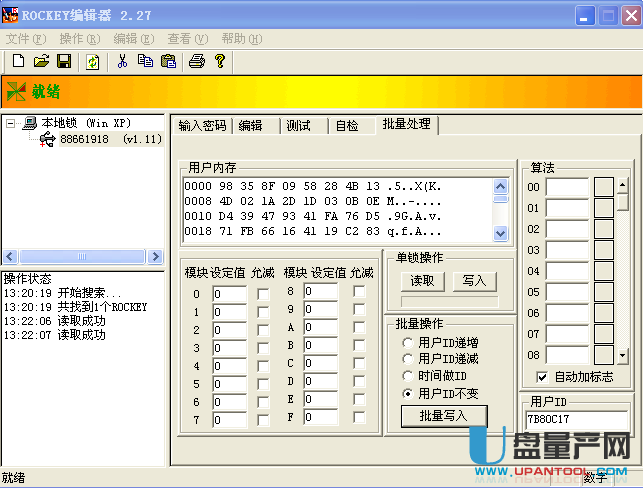Select the 用户ID不变 radio option

[x=441, y=394]
